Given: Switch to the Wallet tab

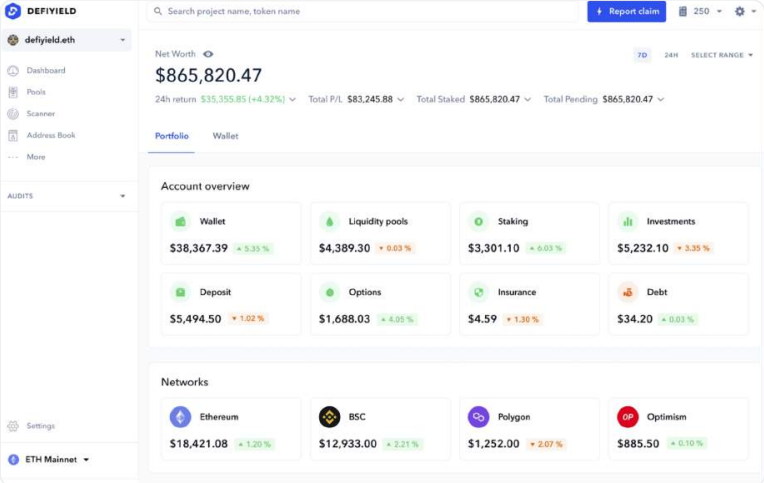Looking at the screenshot, I should (x=225, y=136).
